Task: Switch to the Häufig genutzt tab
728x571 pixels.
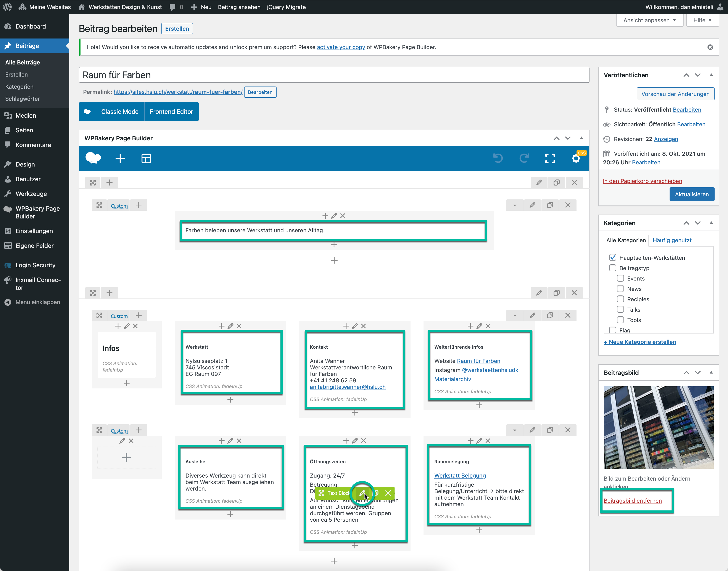Action: click(x=672, y=240)
